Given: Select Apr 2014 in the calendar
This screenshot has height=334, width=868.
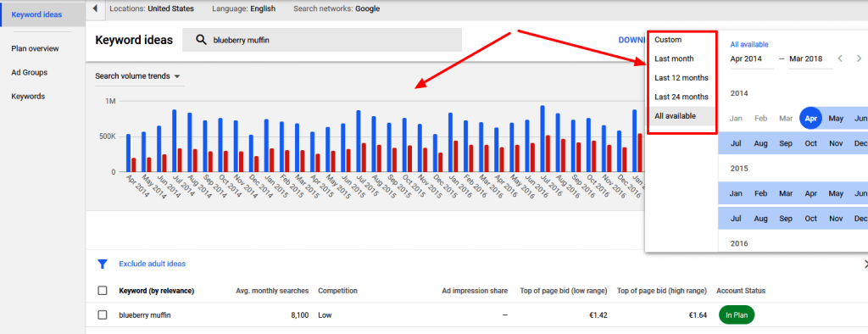Looking at the screenshot, I should (x=810, y=119).
